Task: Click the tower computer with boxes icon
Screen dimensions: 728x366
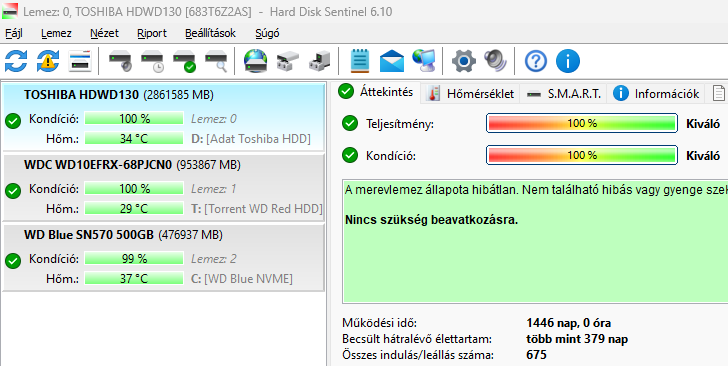Action: [x=319, y=61]
